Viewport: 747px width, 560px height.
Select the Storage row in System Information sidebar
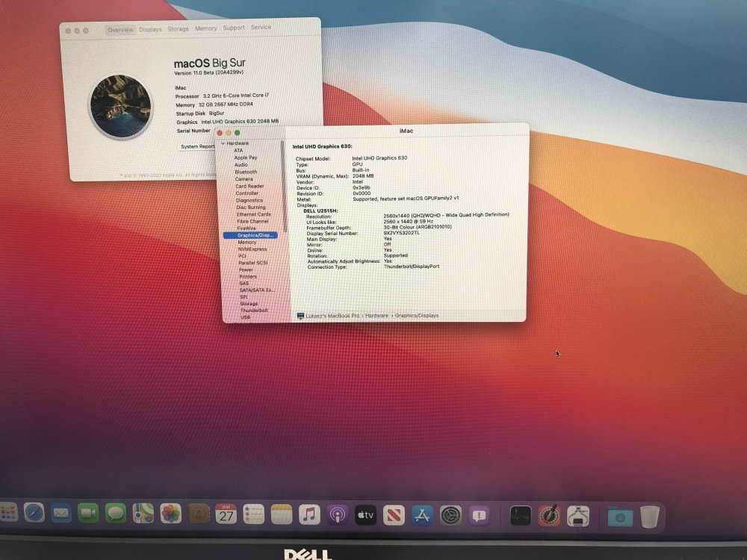coord(249,303)
